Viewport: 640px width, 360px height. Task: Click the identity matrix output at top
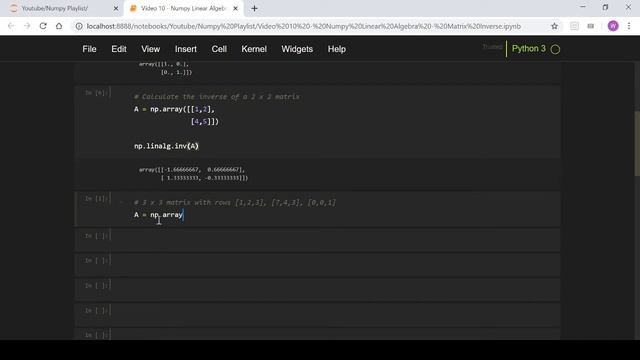coord(165,68)
